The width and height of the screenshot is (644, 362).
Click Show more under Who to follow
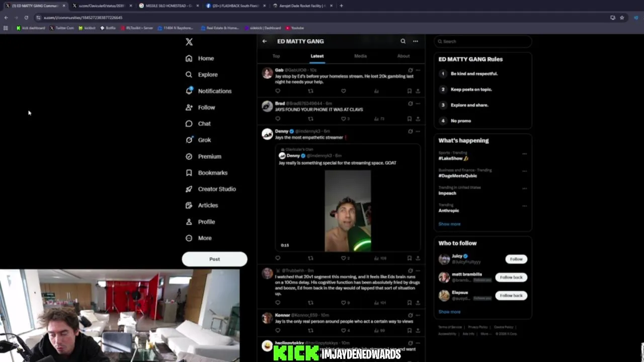pyautogui.click(x=449, y=312)
